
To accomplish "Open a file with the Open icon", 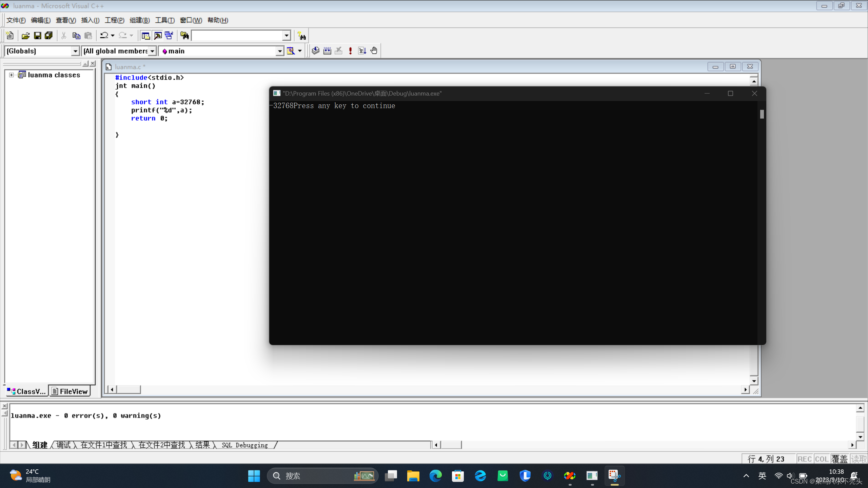I will [25, 36].
